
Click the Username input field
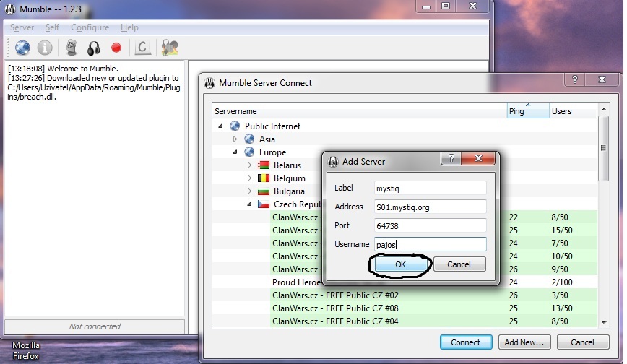tap(431, 244)
